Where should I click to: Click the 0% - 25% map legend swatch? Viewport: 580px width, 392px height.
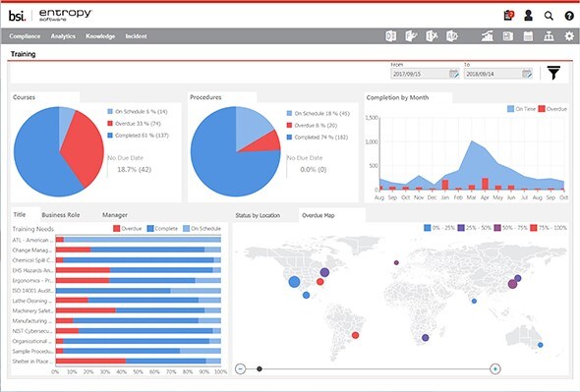click(x=428, y=228)
